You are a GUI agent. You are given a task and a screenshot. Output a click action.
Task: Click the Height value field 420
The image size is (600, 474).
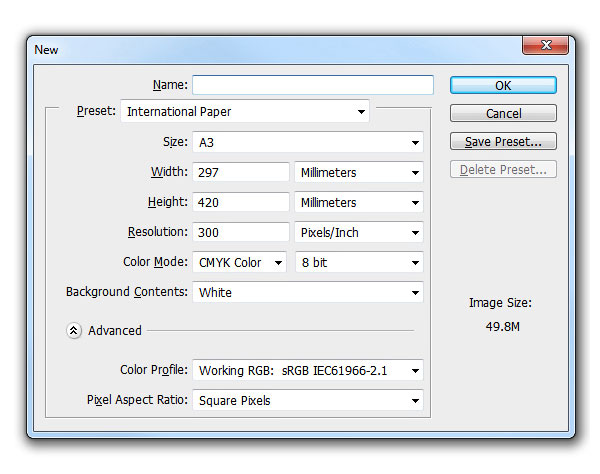tap(241, 202)
